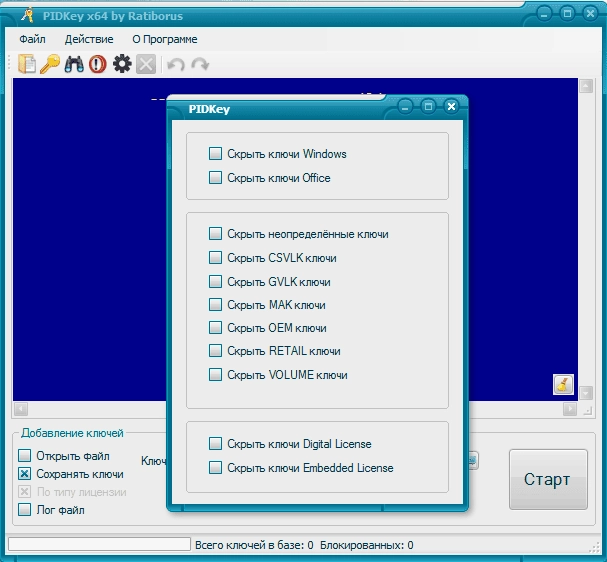The height and width of the screenshot is (562, 607).
Task: Click the Старт button
Action: click(x=548, y=479)
